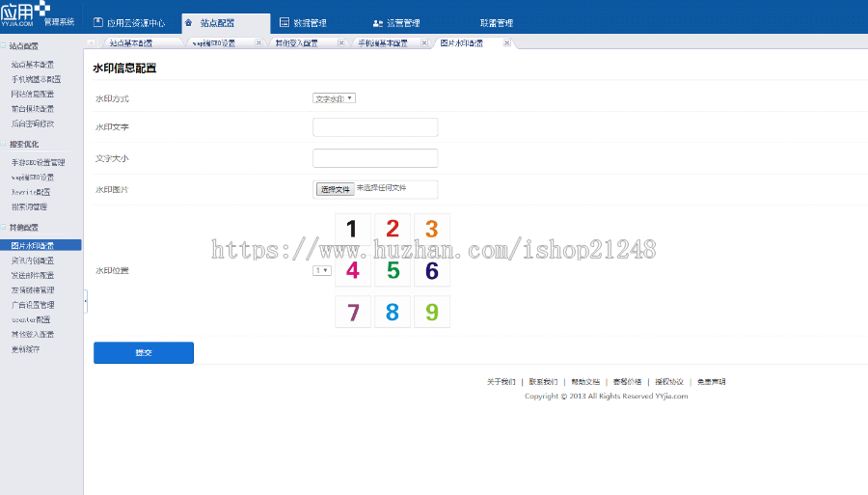
Task: Open 手机端基本配置 in the sidebar
Action: click(36, 79)
